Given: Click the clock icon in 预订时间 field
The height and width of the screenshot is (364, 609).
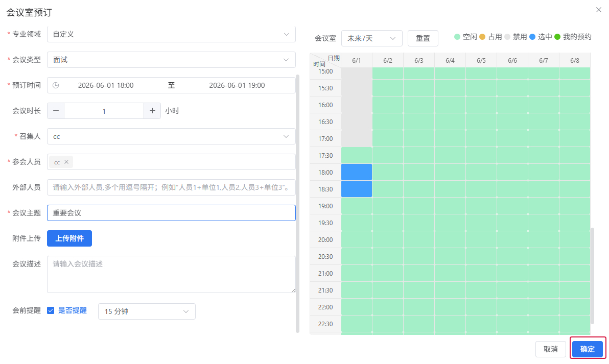Looking at the screenshot, I should tap(56, 85).
